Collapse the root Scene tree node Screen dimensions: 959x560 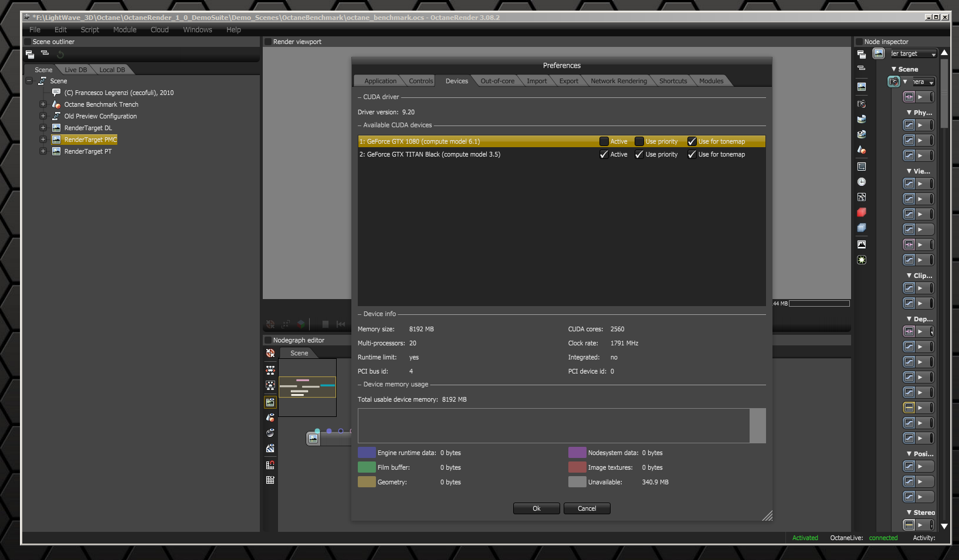(29, 81)
